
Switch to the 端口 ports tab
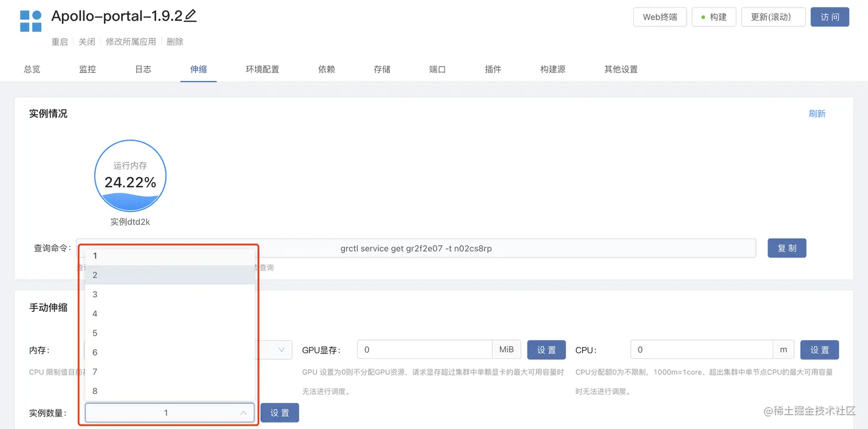[x=437, y=69]
